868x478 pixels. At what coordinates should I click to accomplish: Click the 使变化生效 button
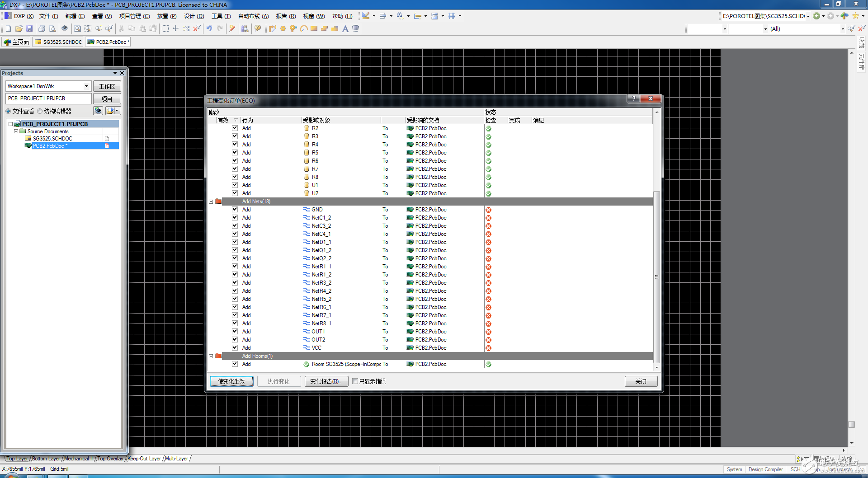pyautogui.click(x=231, y=381)
